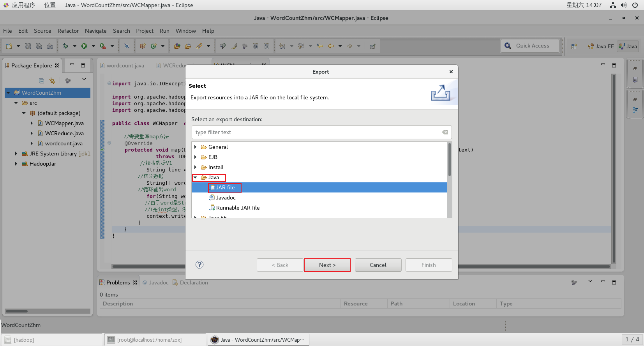Click the New Java Package icon
Image resolution: width=644 pixels, height=346 pixels.
[143, 46]
